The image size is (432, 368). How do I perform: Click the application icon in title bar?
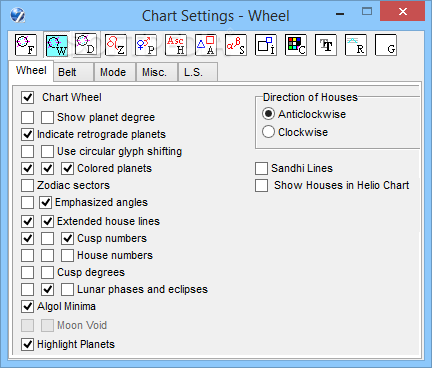pos(17,15)
